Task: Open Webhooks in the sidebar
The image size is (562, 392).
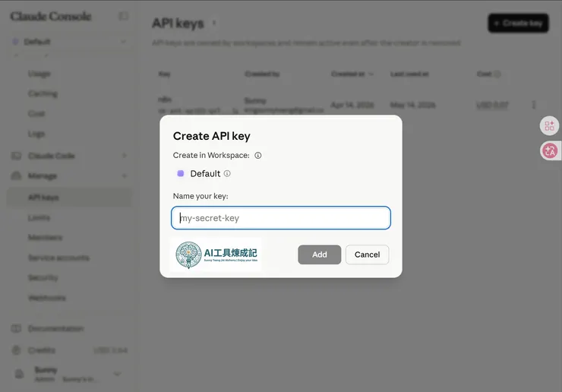Action: click(x=47, y=298)
